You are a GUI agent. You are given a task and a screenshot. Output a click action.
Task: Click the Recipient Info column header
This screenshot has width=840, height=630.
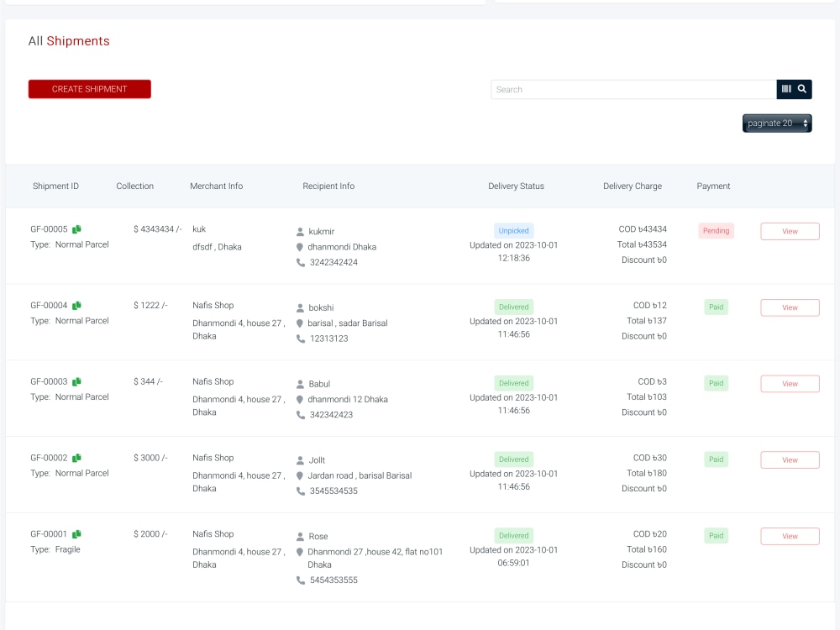click(x=328, y=186)
